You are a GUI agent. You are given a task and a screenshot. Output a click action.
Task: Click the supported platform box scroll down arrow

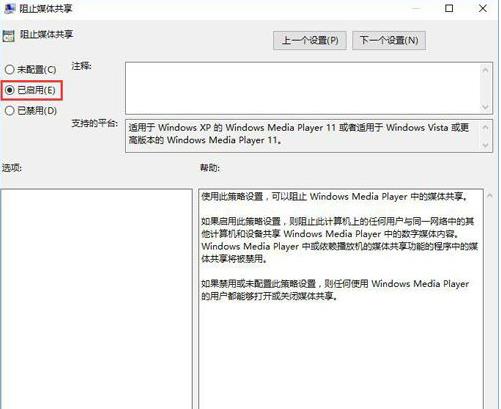click(x=485, y=145)
